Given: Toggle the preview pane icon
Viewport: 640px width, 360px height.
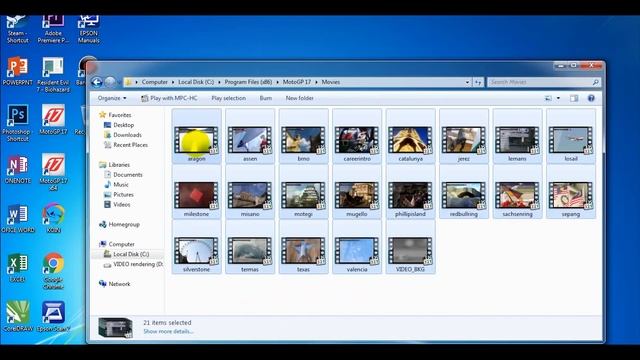Looking at the screenshot, I should (574, 98).
